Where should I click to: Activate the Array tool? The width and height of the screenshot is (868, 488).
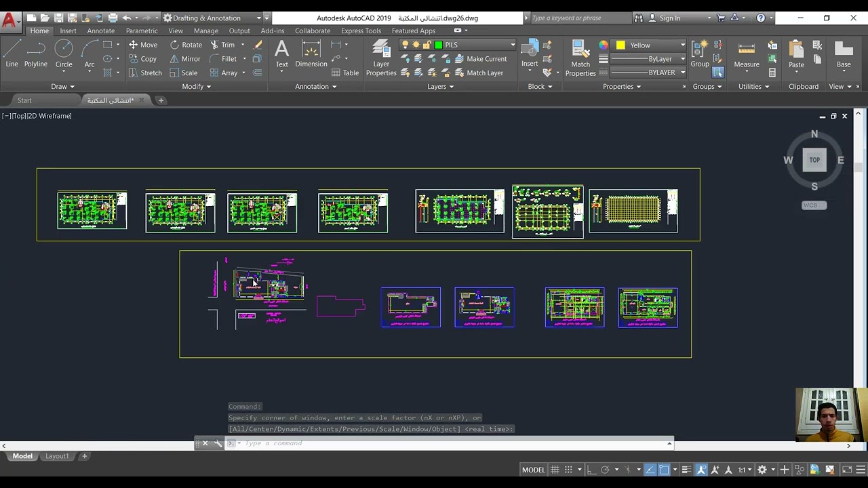(x=224, y=73)
